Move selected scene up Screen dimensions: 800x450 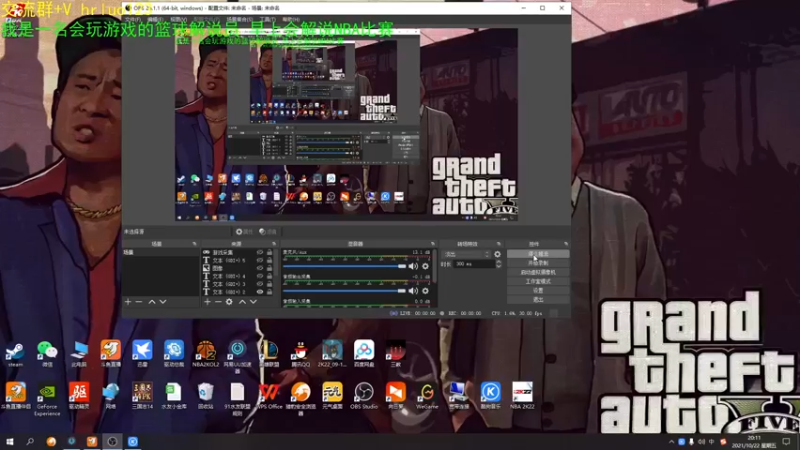(152, 302)
